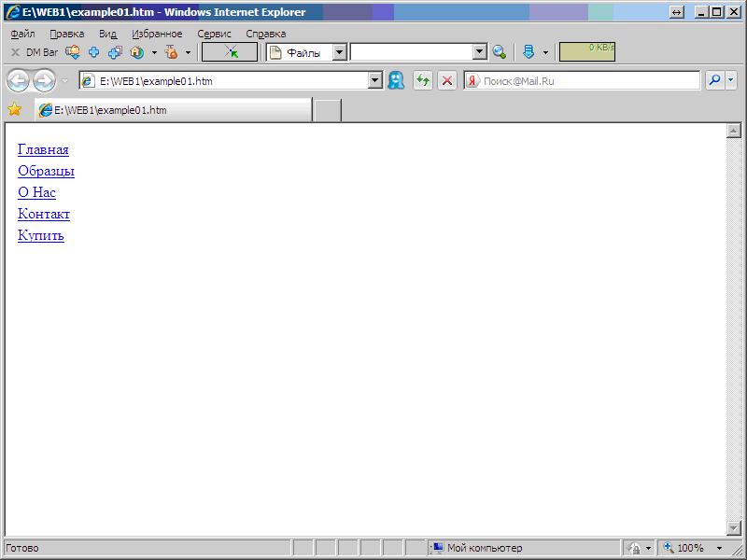Follow the Образцы link
Image resolution: width=747 pixels, height=560 pixels.
point(46,171)
